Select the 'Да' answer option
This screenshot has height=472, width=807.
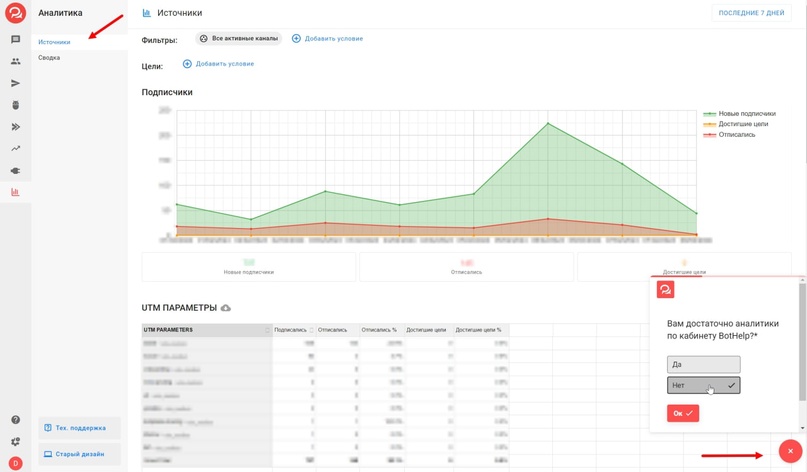[x=703, y=365]
